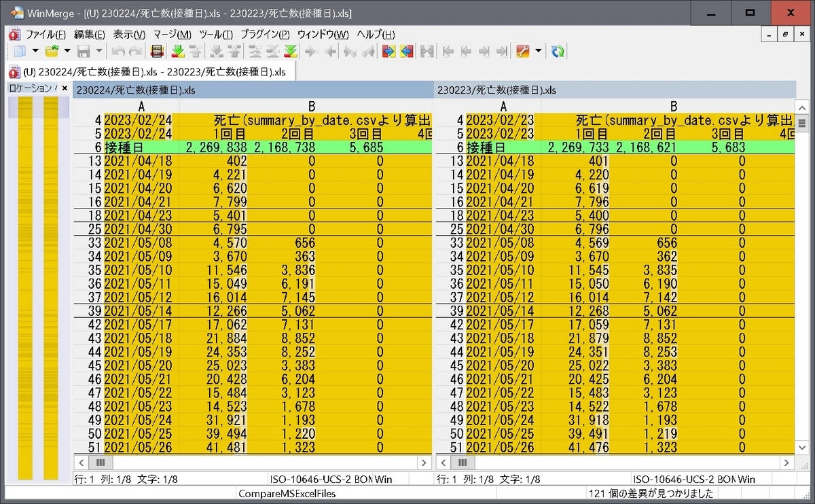Open the マージ(M) menu
The image size is (815, 504).
tap(173, 34)
